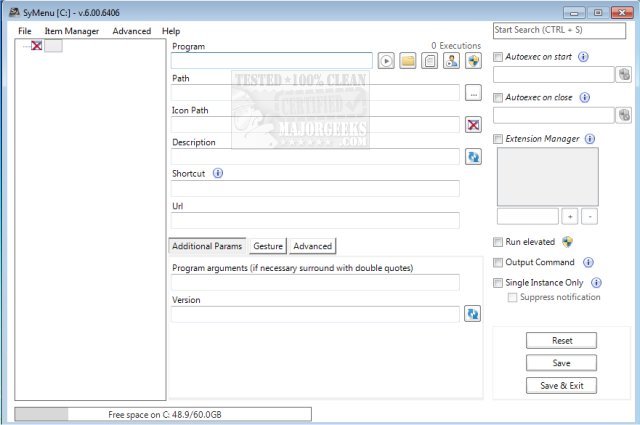This screenshot has height=425, width=640.
Task: Click the plus button under Extension Manager
Action: tap(570, 216)
